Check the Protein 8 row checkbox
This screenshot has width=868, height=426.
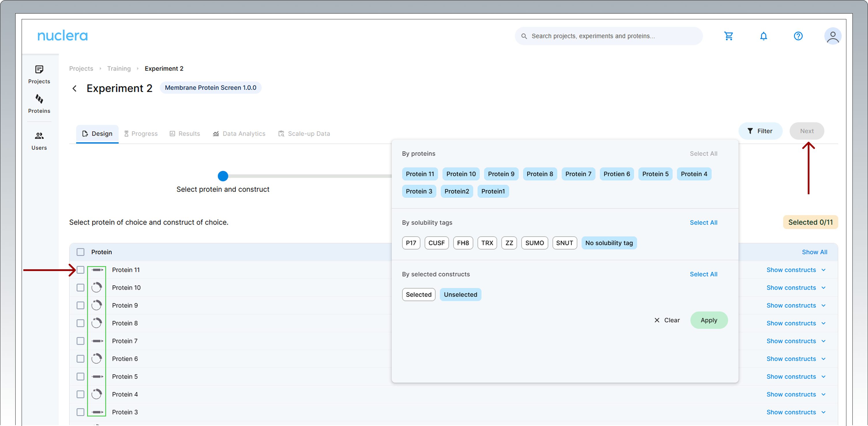(x=80, y=323)
